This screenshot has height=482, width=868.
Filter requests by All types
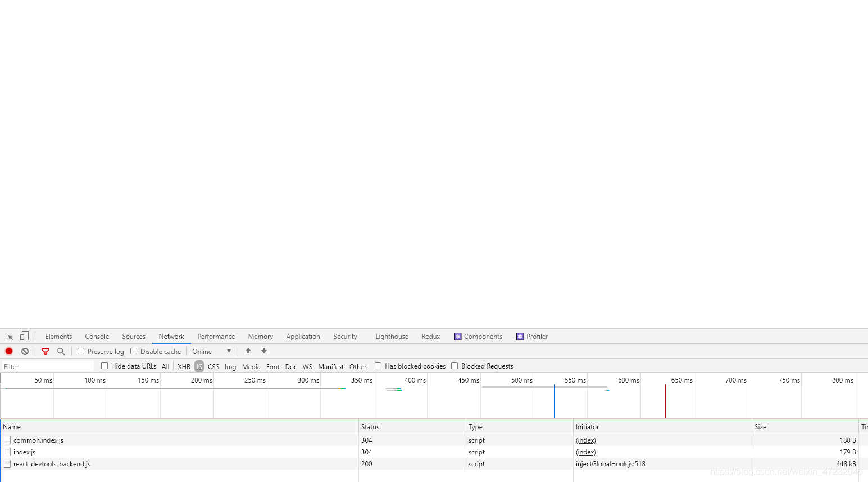[166, 366]
